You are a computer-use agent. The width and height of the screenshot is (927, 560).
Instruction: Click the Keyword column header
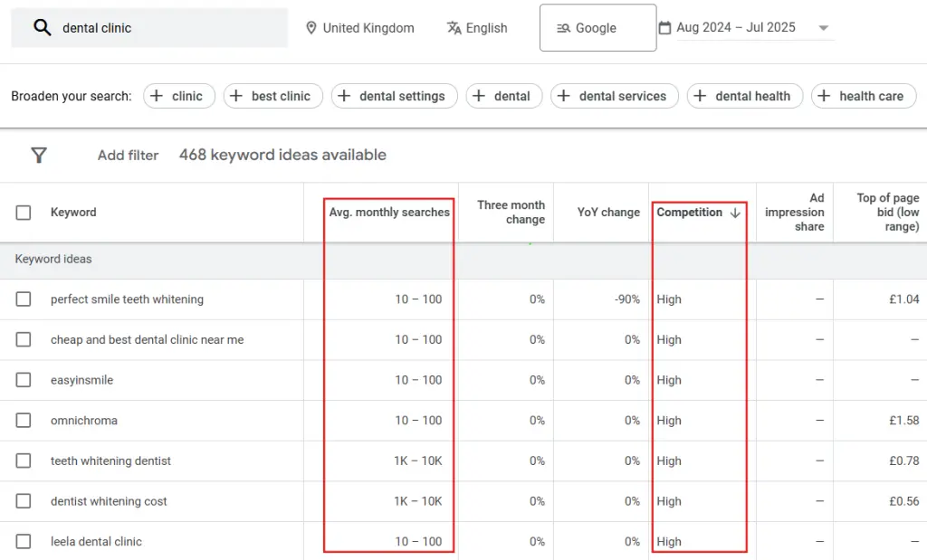(73, 212)
